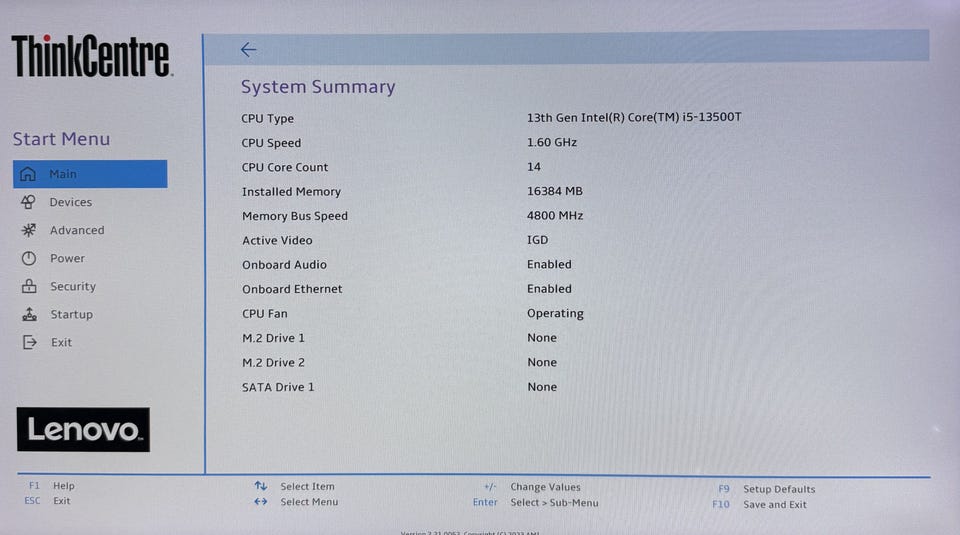Click the left-right Select Menu arrows icon
960x535 pixels.
pyautogui.click(x=261, y=501)
